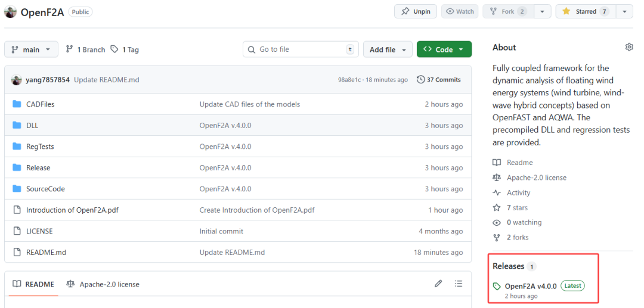The image size is (644, 308).
Task: Edit README using the pencil icon
Action: (x=438, y=284)
